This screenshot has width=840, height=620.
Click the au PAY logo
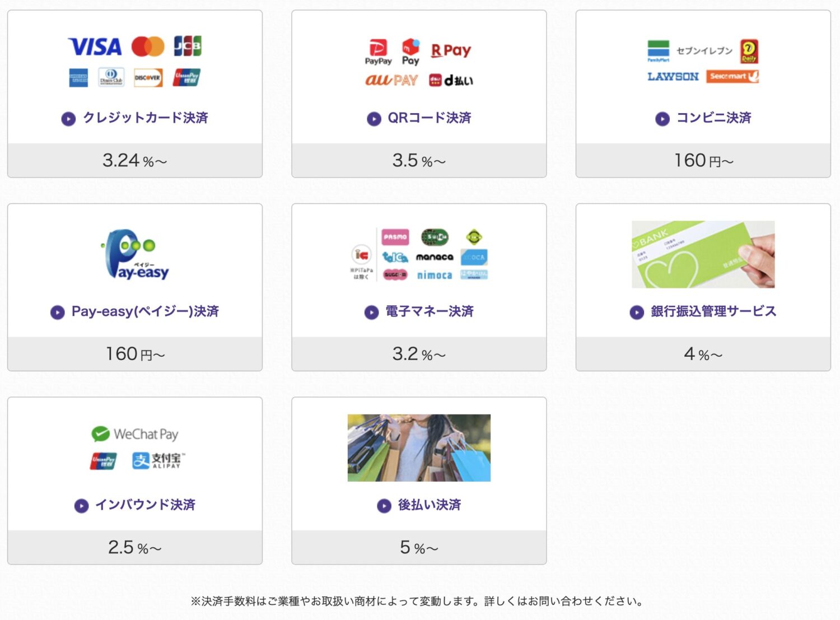click(x=391, y=80)
